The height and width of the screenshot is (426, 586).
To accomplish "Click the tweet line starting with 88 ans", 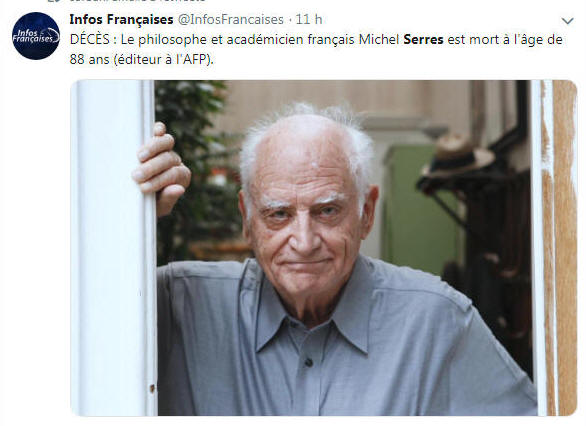I will coord(141,59).
